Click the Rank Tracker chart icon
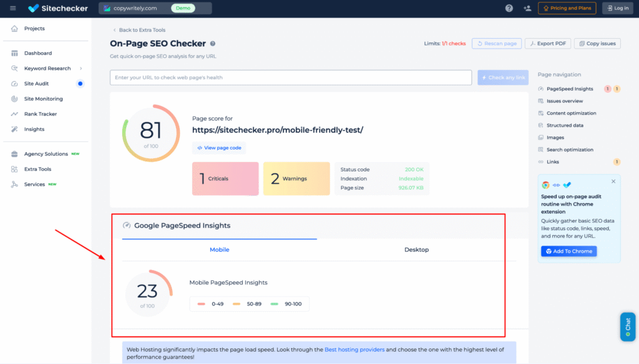 [x=15, y=114]
